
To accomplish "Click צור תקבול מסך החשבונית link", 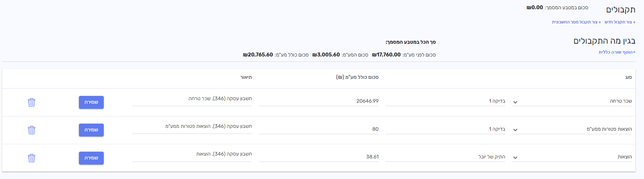I will coord(576,22).
